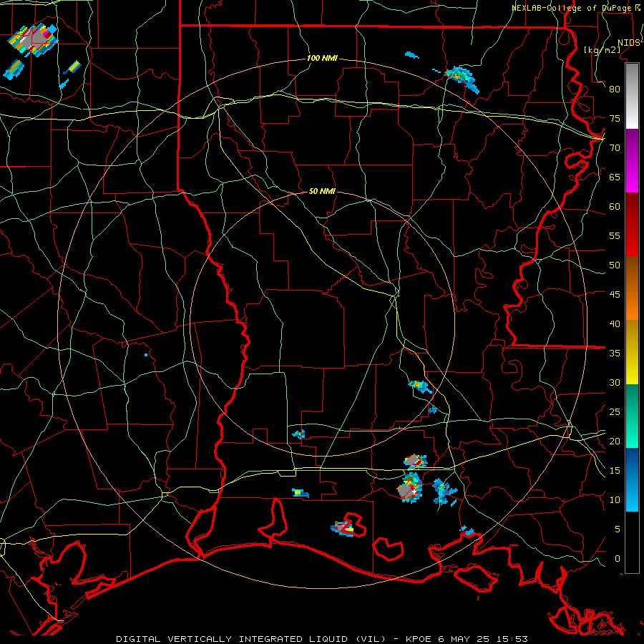Click the isolated single cyan pixel west of the 50 NMI ring
Viewport: 644px width, 644px height.
tap(146, 354)
